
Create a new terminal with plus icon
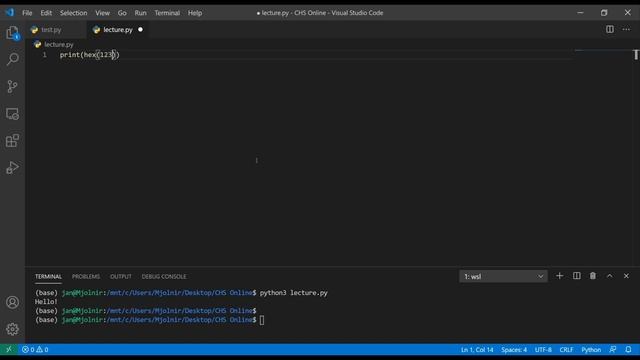[560, 276]
